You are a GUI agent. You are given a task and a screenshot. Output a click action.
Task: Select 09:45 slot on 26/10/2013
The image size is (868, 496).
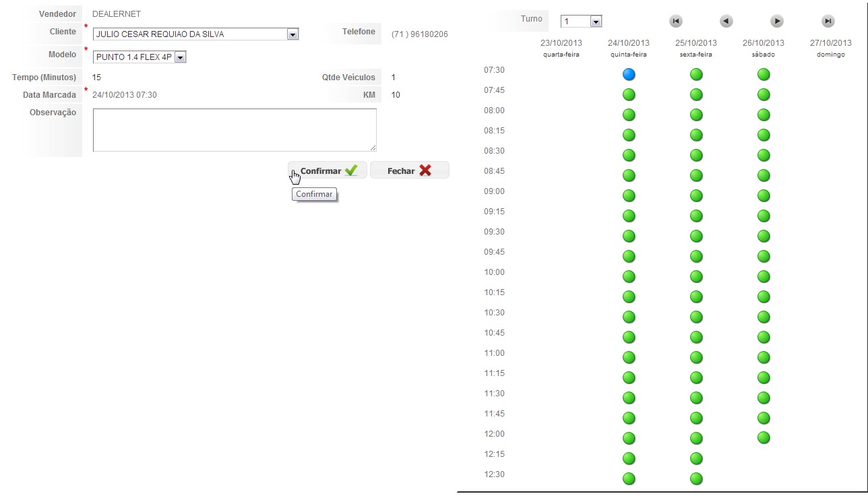(764, 256)
